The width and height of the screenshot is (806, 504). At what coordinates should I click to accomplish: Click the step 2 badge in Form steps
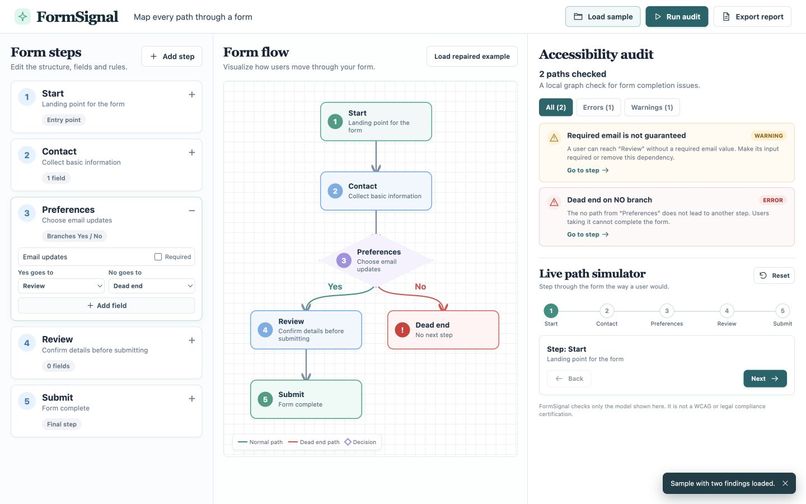[27, 155]
